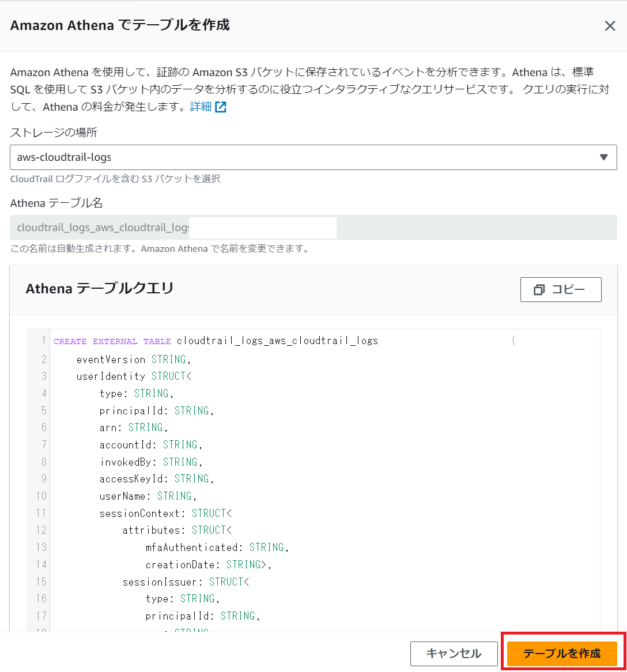
Task: Click copy icon in コピー button
Action: coord(539,290)
